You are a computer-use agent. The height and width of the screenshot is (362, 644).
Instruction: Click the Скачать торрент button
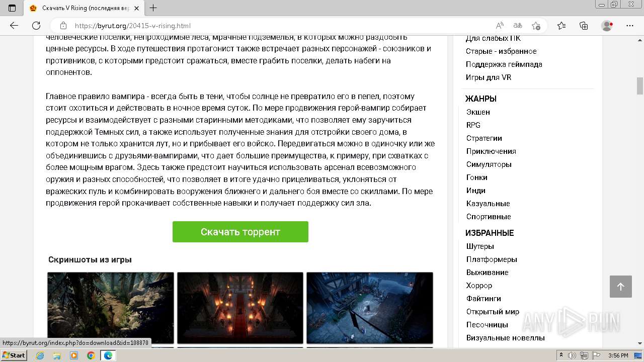tap(240, 232)
